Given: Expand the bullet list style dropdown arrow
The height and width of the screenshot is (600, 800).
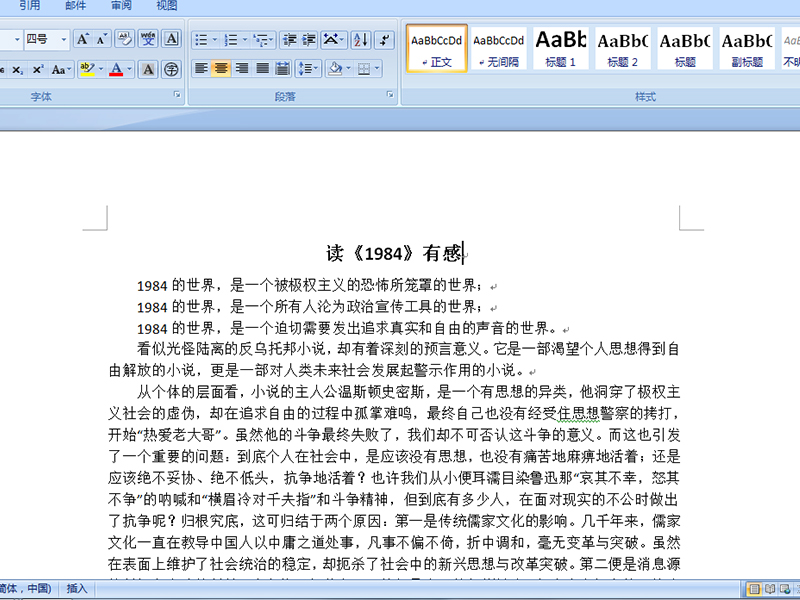Looking at the screenshot, I should click(216, 40).
